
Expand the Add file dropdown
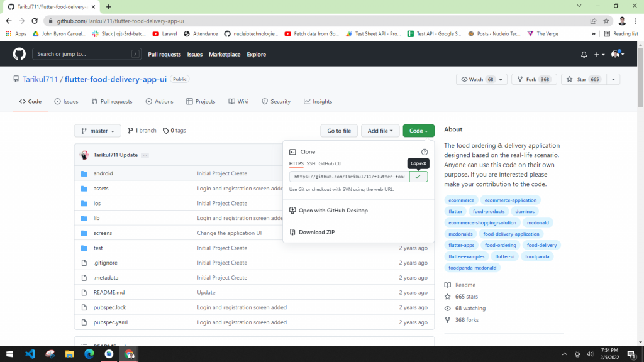[380, 131]
